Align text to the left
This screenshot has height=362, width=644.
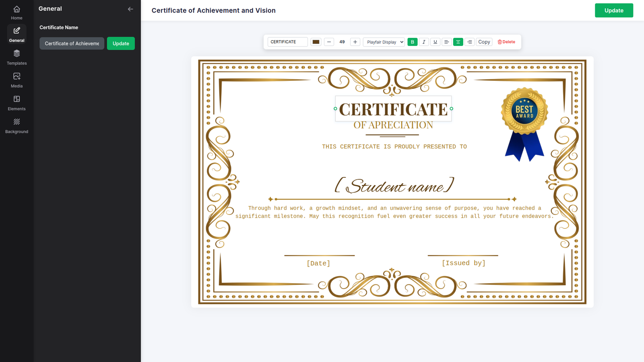(x=446, y=42)
